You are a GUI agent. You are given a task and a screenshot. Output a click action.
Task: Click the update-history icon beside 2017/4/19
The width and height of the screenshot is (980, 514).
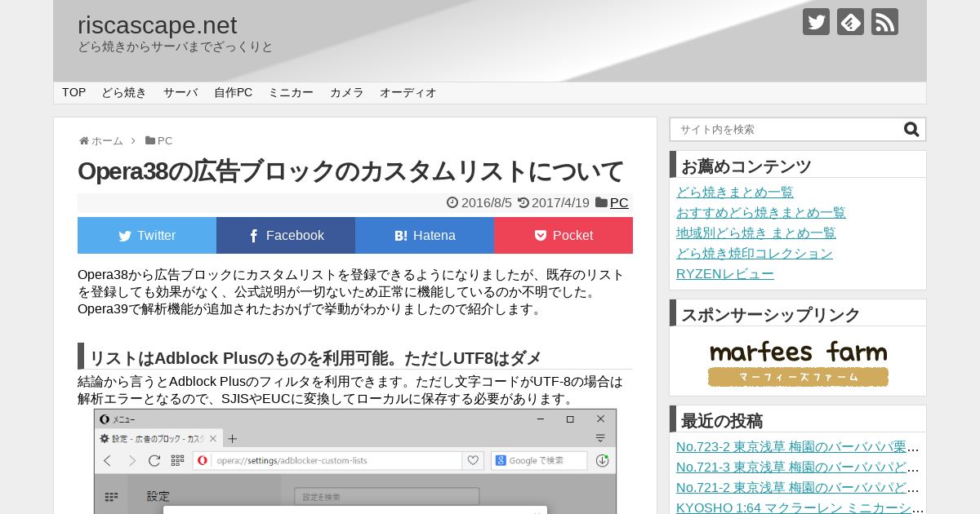click(x=523, y=202)
